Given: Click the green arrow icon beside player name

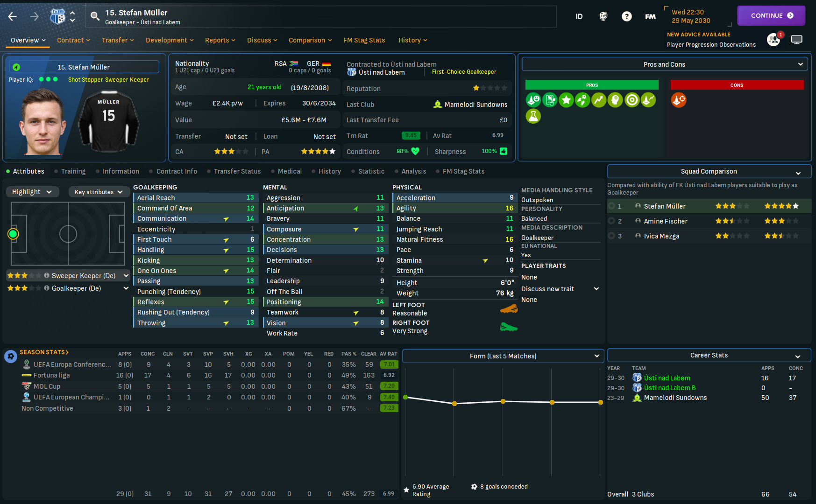Looking at the screenshot, I should 16,67.
